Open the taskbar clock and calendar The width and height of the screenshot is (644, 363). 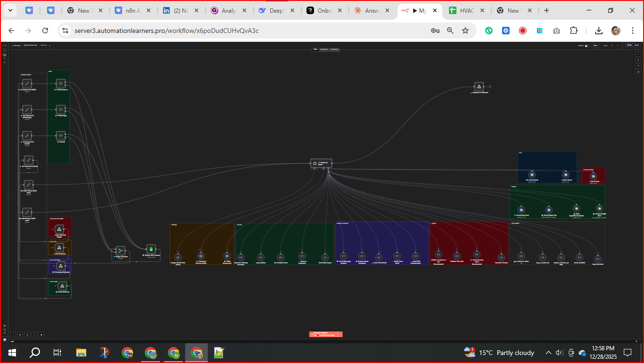coord(603,353)
